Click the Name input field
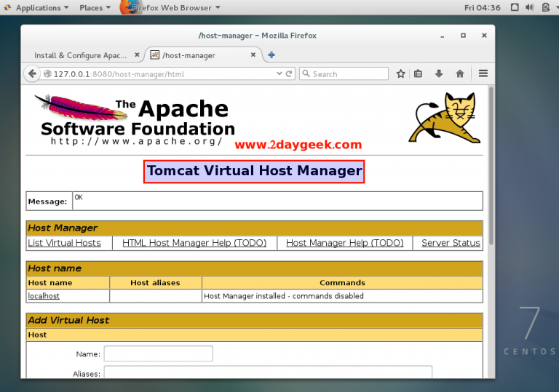Image resolution: width=559 pixels, height=392 pixels. coord(158,353)
